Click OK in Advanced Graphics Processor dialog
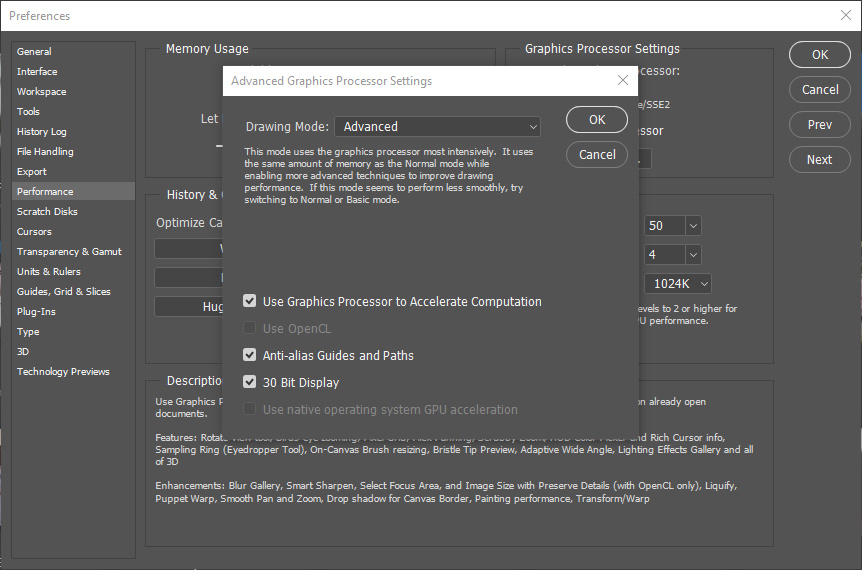 (597, 120)
